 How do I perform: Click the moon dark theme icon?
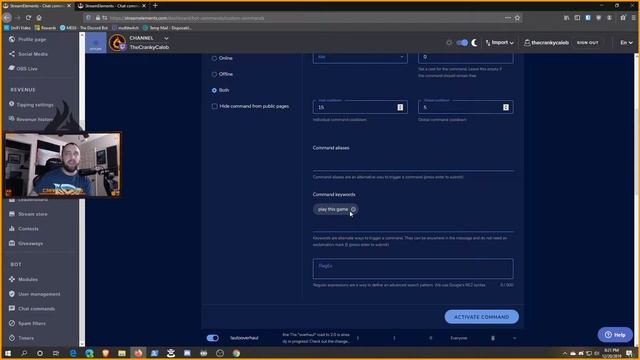[x=474, y=42]
